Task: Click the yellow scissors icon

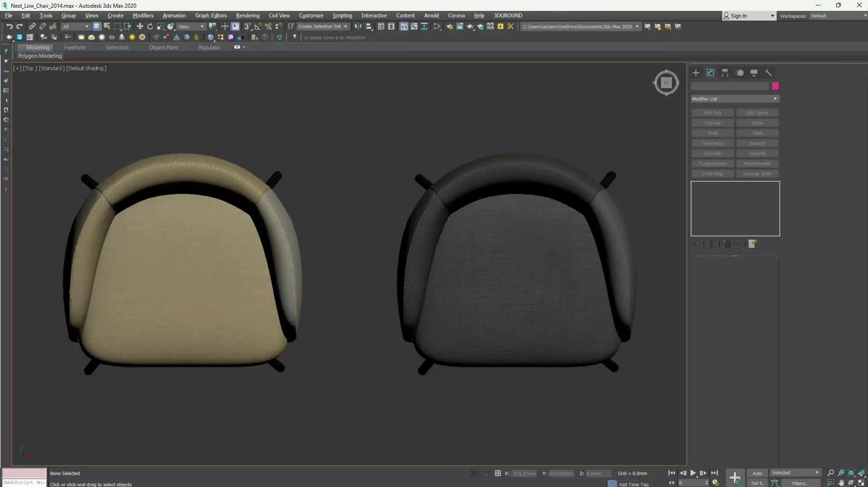Action: click(x=511, y=26)
